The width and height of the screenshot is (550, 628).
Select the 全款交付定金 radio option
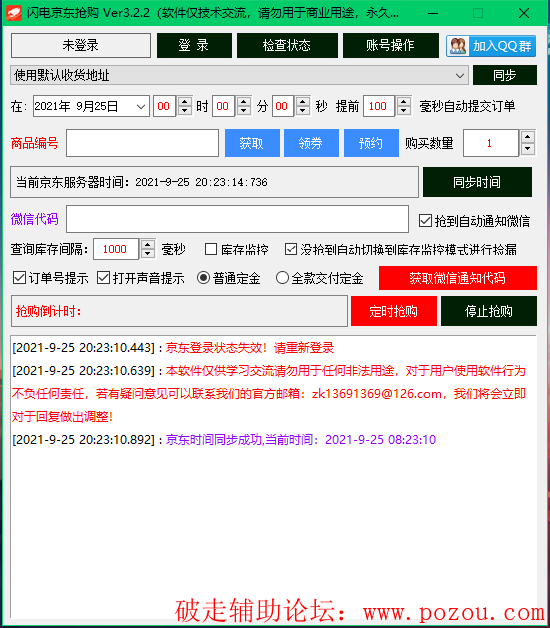click(282, 278)
